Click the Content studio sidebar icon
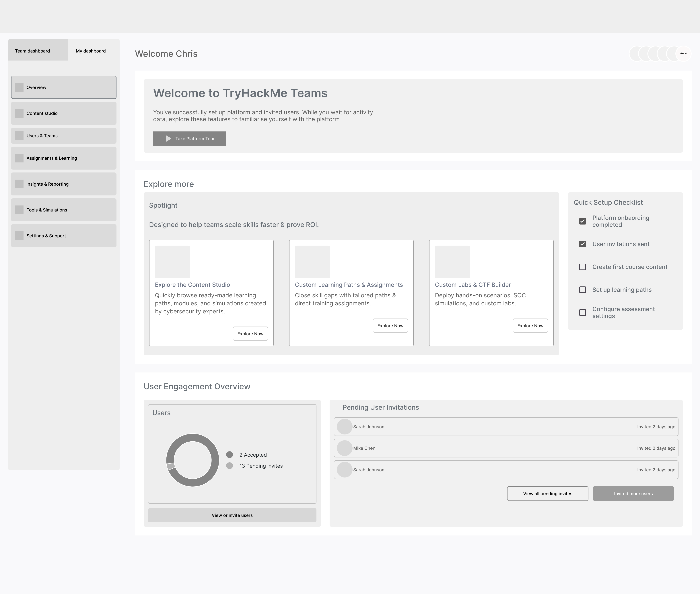Image resolution: width=700 pixels, height=594 pixels. tap(19, 113)
